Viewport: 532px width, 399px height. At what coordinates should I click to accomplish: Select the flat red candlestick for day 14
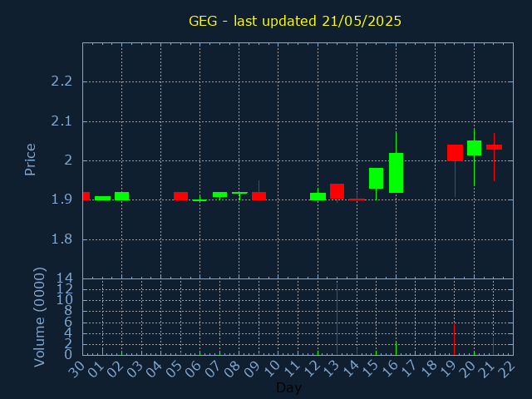tap(357, 199)
